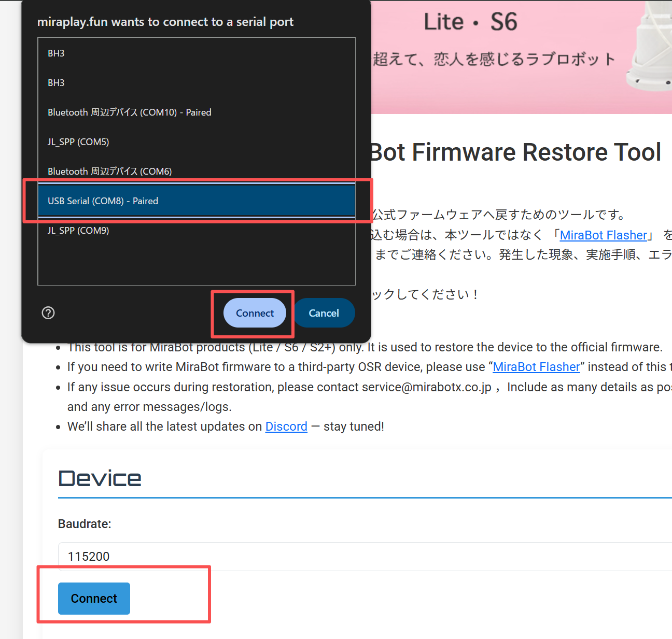This screenshot has height=639, width=672.
Task: Select the second BH3 port entry
Action: (x=56, y=83)
